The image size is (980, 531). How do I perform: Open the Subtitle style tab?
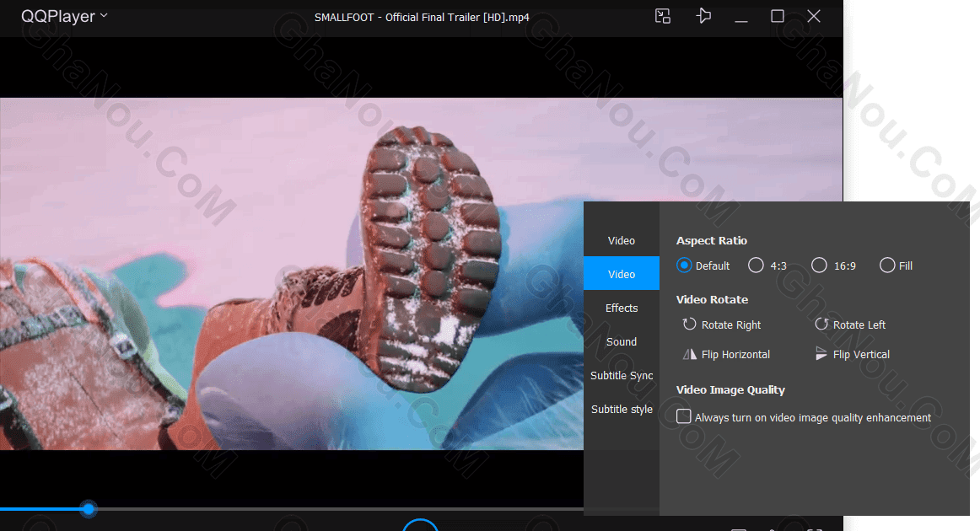point(622,409)
